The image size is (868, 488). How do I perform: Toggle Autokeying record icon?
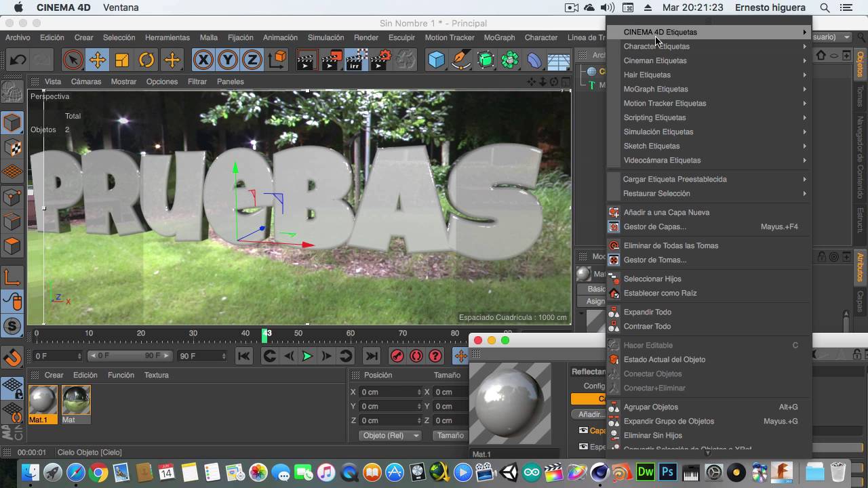click(x=416, y=356)
